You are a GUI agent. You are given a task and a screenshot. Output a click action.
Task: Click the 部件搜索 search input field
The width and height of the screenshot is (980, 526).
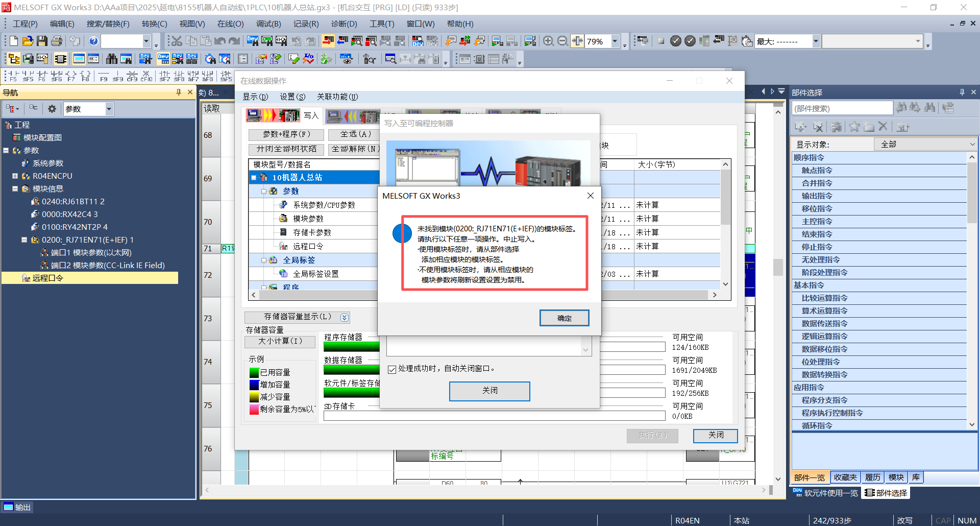coord(842,108)
